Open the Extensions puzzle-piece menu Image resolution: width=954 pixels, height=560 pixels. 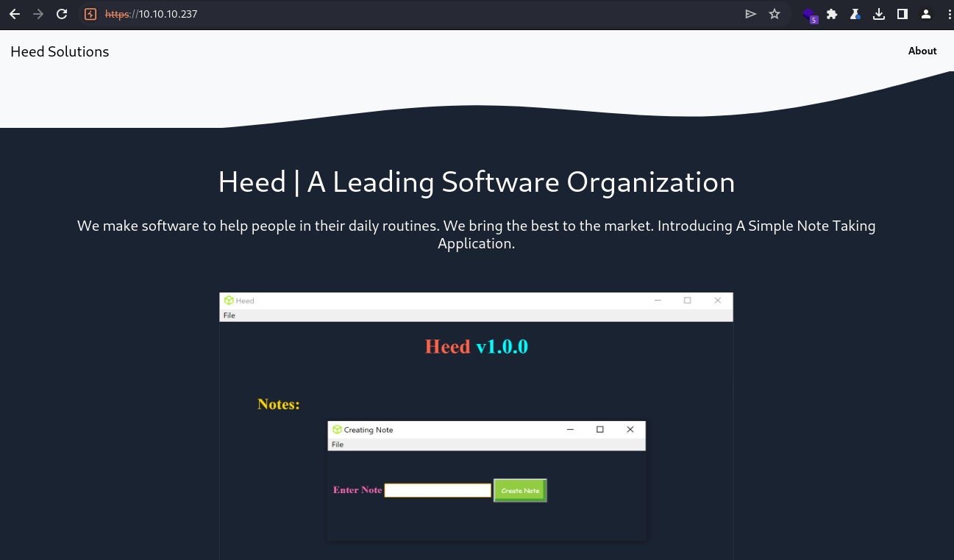click(x=832, y=14)
